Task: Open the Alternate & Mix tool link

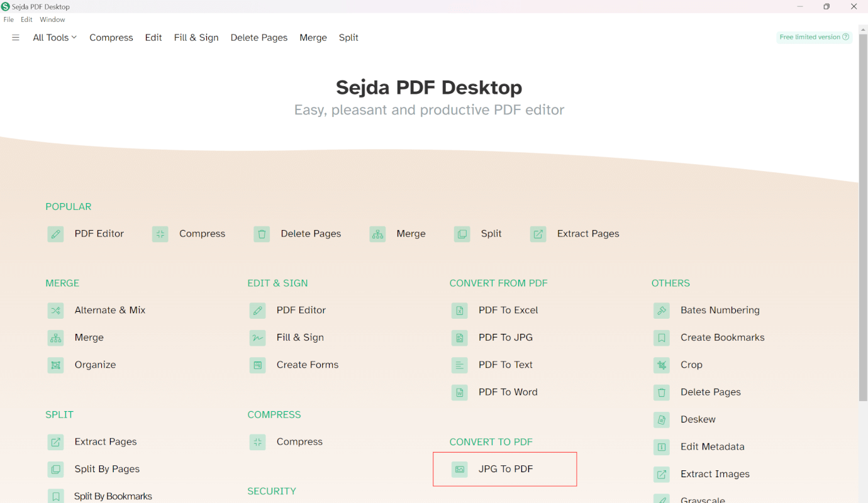Action: [x=110, y=310]
